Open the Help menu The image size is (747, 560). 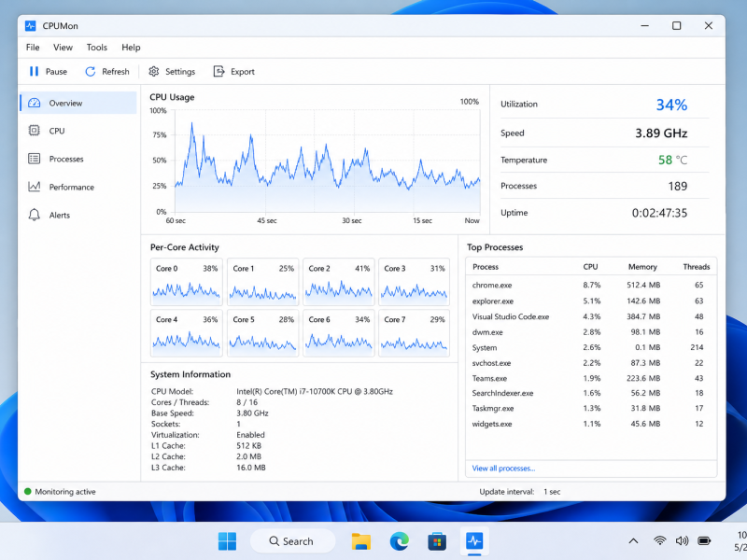131,48
